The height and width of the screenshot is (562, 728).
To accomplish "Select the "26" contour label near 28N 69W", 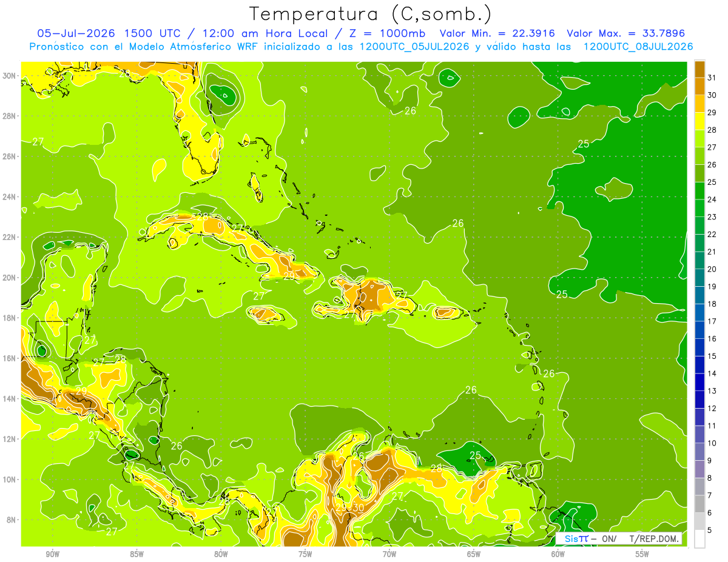I will click(411, 110).
